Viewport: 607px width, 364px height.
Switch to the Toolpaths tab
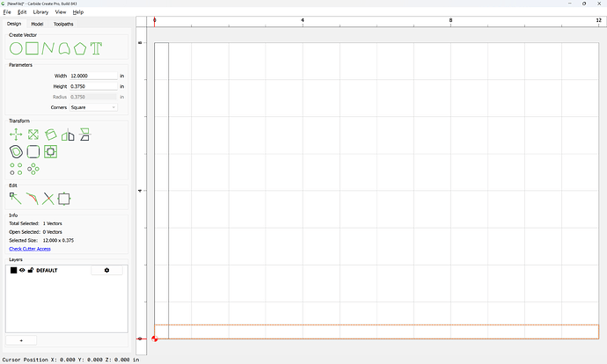click(x=63, y=24)
